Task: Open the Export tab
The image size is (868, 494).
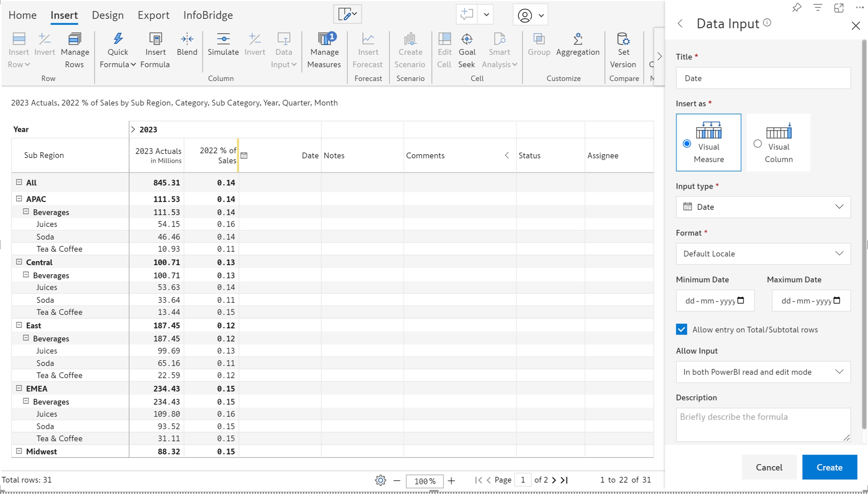Action: (153, 15)
